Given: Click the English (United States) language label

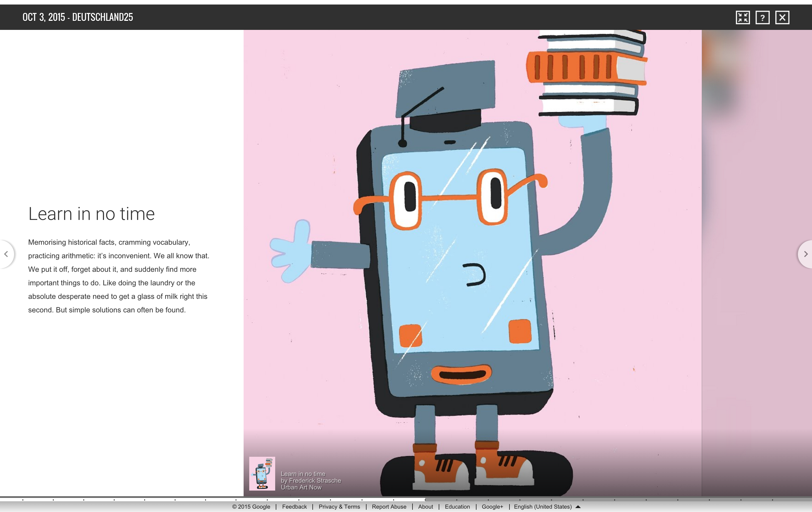Looking at the screenshot, I should click(542, 507).
